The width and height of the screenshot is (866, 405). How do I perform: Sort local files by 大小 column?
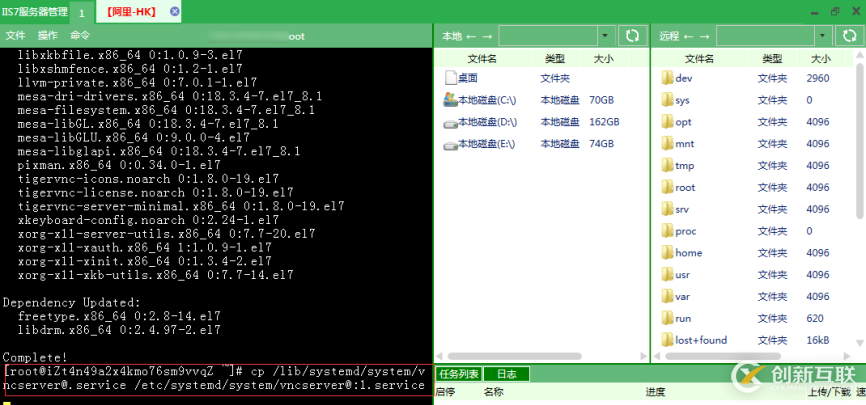[x=603, y=59]
